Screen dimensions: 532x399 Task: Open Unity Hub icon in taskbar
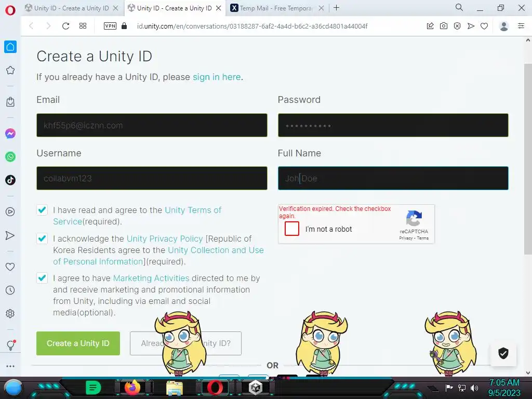(x=256, y=388)
